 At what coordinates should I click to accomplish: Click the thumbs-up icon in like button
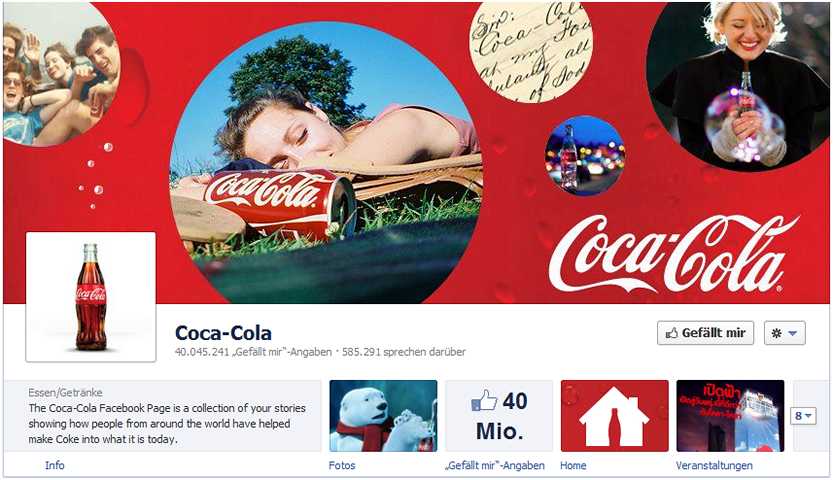click(672, 333)
